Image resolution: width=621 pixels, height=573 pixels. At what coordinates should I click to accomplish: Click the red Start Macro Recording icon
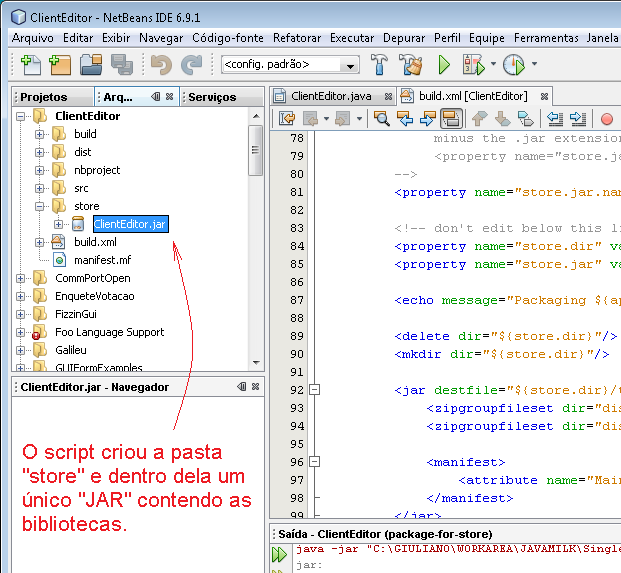click(x=607, y=119)
